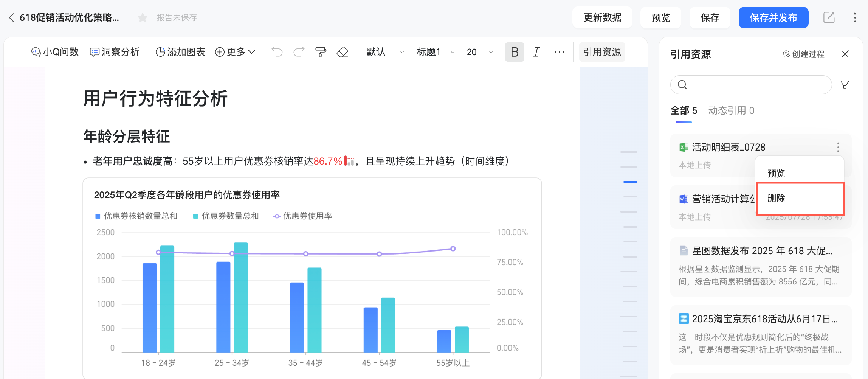Open the 默认 font dropdown
The image size is (868, 379).
pyautogui.click(x=385, y=52)
